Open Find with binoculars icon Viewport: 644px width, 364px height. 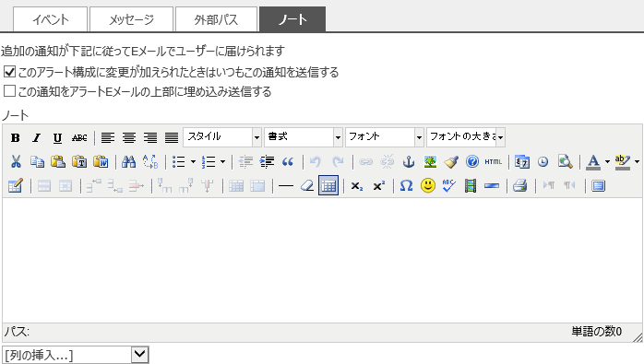coord(128,161)
